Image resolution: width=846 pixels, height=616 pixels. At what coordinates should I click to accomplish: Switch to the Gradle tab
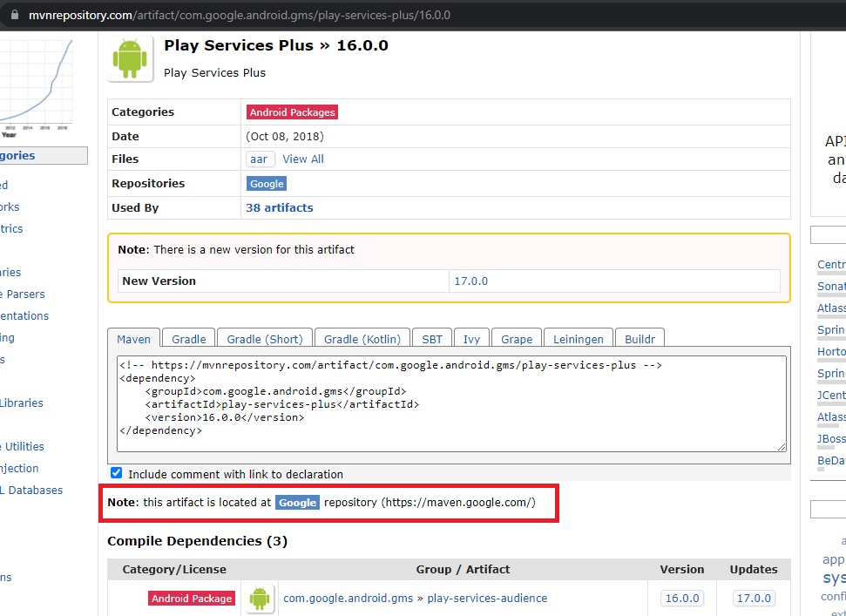[189, 339]
